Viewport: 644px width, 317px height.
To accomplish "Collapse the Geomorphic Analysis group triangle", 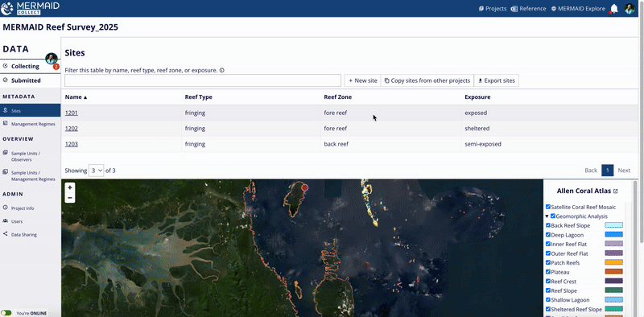I will (547, 216).
